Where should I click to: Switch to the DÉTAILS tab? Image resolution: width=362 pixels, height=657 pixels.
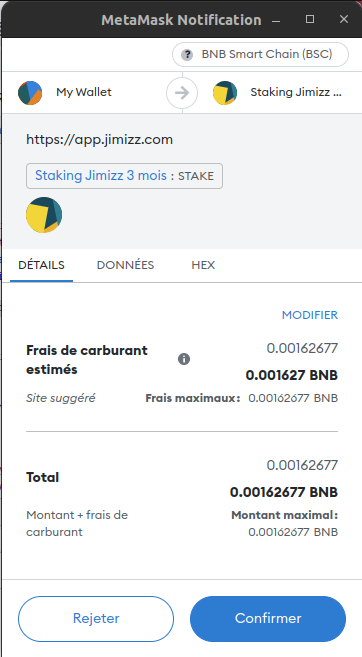41,265
